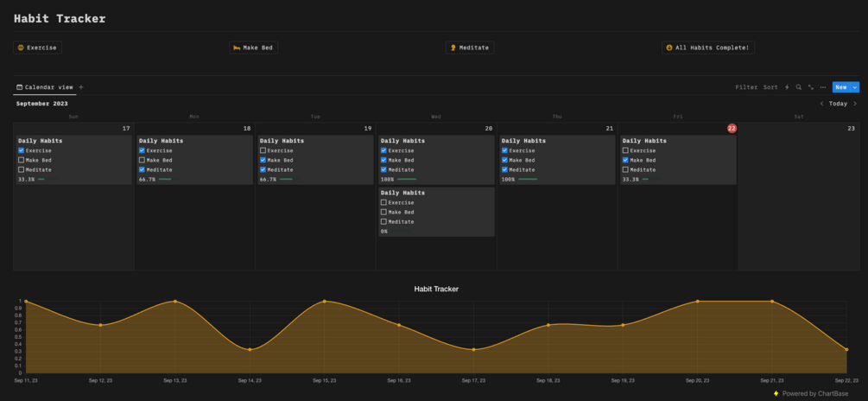The image size is (868, 401).
Task: Click the September 2023 month label
Action: 42,104
